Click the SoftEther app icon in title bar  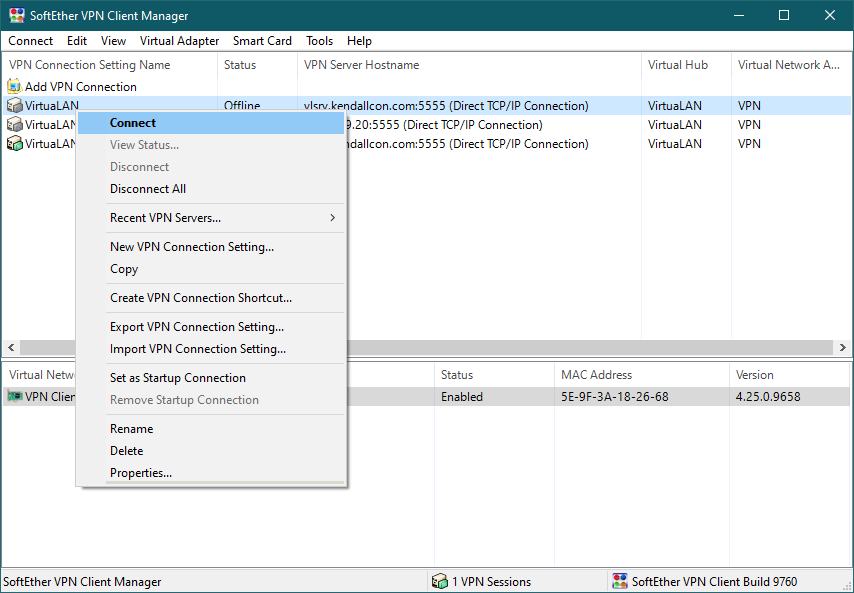click(x=16, y=16)
